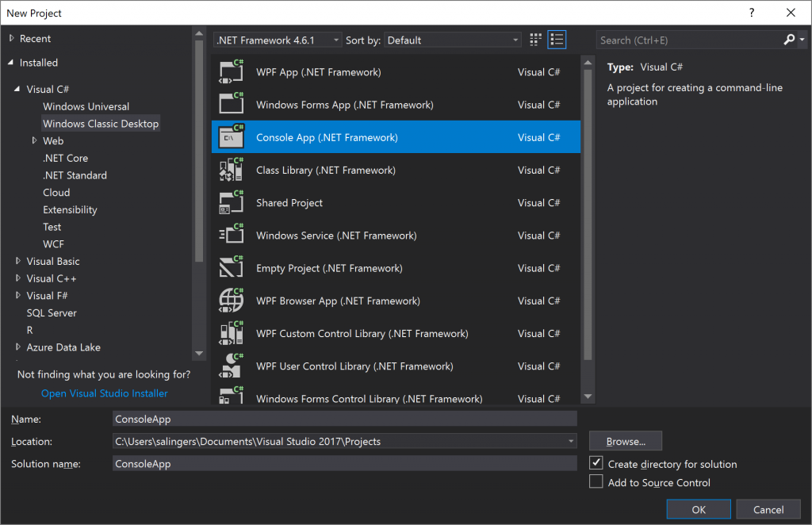The image size is (812, 525).
Task: Select "Empty Project (.NET Framework)" name
Action: (329, 268)
